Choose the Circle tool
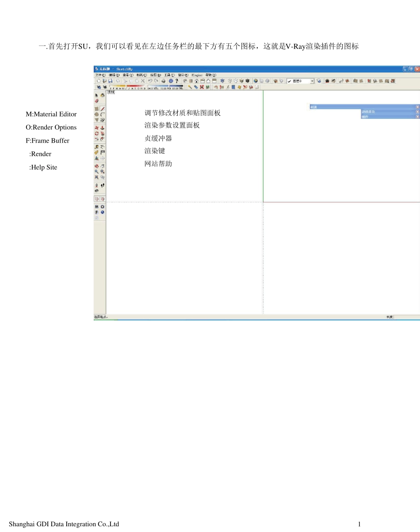 pyautogui.click(x=97, y=114)
